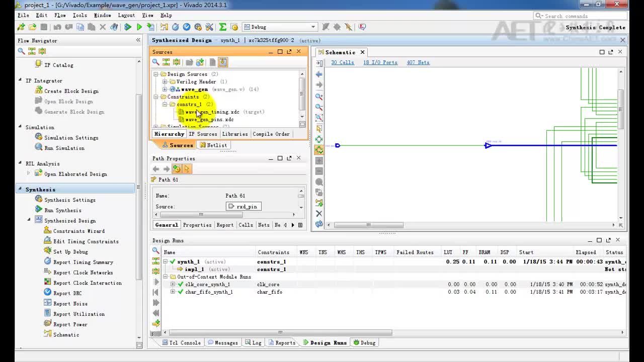Click the Open Project folder icon
Image resolution: width=644 pixels, height=362 pixels.
point(32,27)
